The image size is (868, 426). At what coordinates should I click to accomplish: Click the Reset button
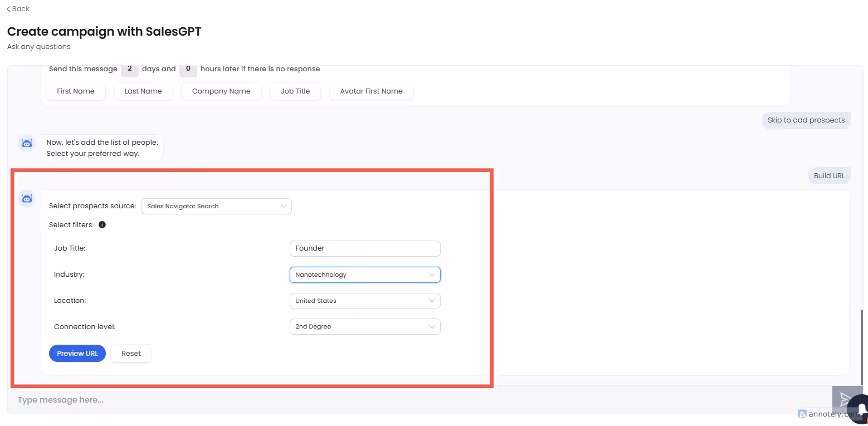coord(131,353)
